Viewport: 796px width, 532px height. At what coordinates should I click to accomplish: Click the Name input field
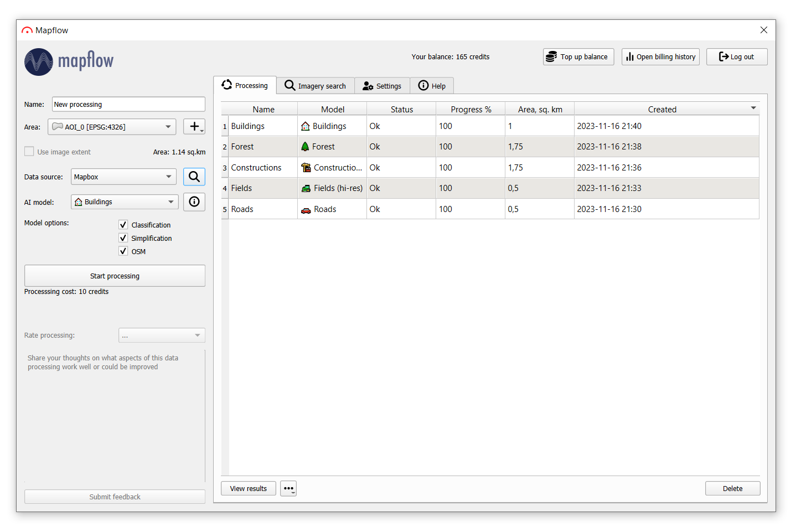pyautogui.click(x=128, y=104)
